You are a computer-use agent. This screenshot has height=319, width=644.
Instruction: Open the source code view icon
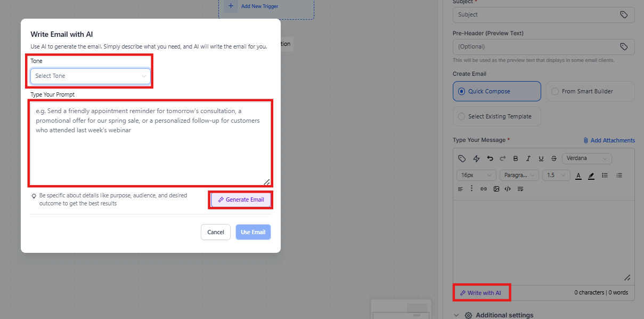508,189
